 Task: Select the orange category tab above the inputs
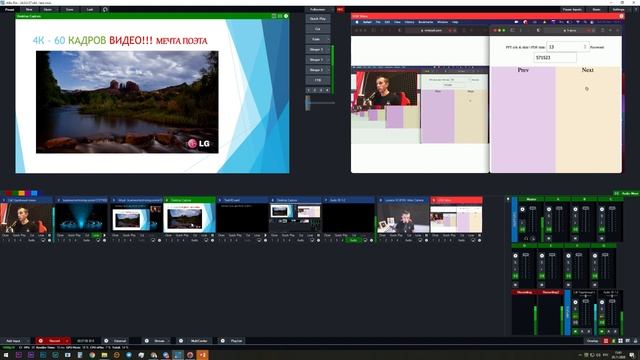(x=21, y=193)
